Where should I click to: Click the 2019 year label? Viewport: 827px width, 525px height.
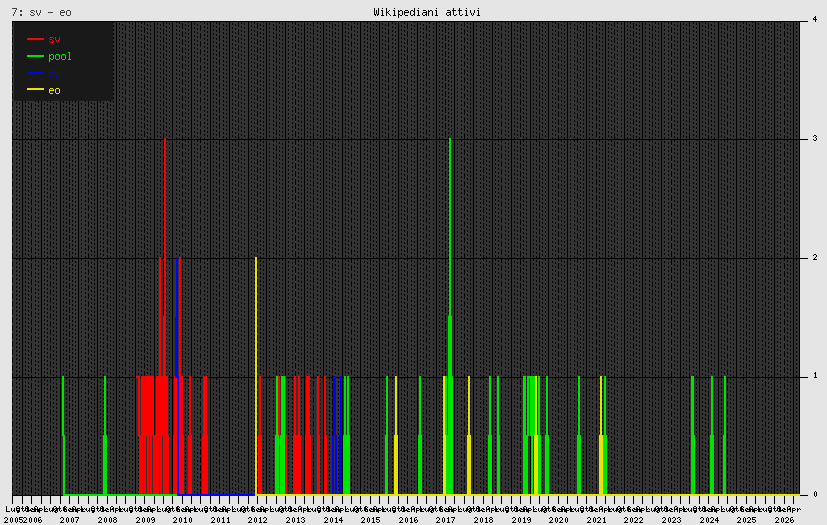click(x=521, y=520)
